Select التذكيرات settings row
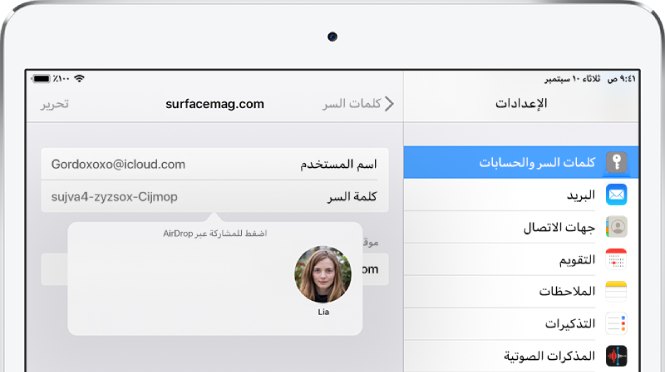Viewport: 665px width, 372px height. (x=521, y=324)
